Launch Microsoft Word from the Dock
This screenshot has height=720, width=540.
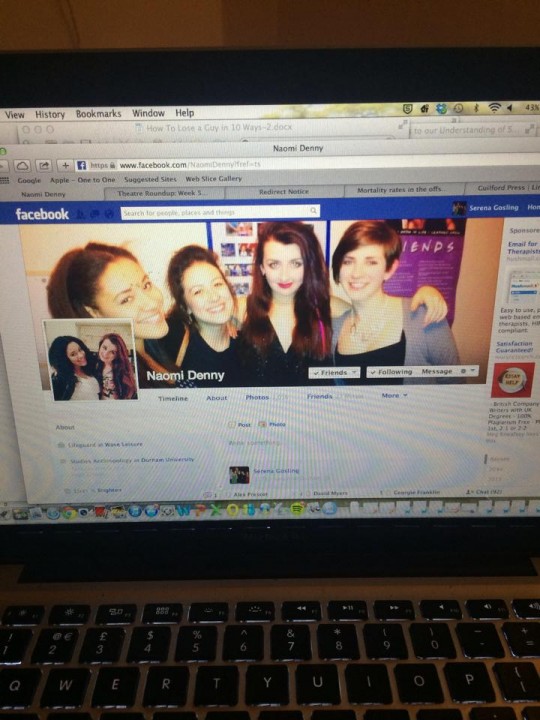pos(184,510)
